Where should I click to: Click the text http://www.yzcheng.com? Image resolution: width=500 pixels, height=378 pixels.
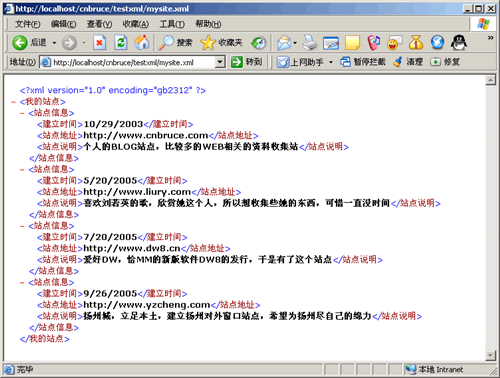point(147,305)
